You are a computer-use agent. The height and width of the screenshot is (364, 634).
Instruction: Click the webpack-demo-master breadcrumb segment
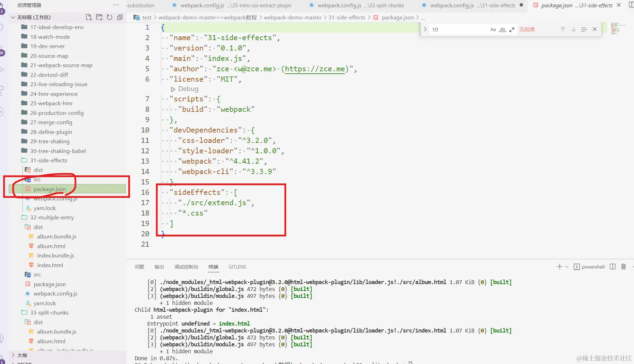pyautogui.click(x=293, y=17)
